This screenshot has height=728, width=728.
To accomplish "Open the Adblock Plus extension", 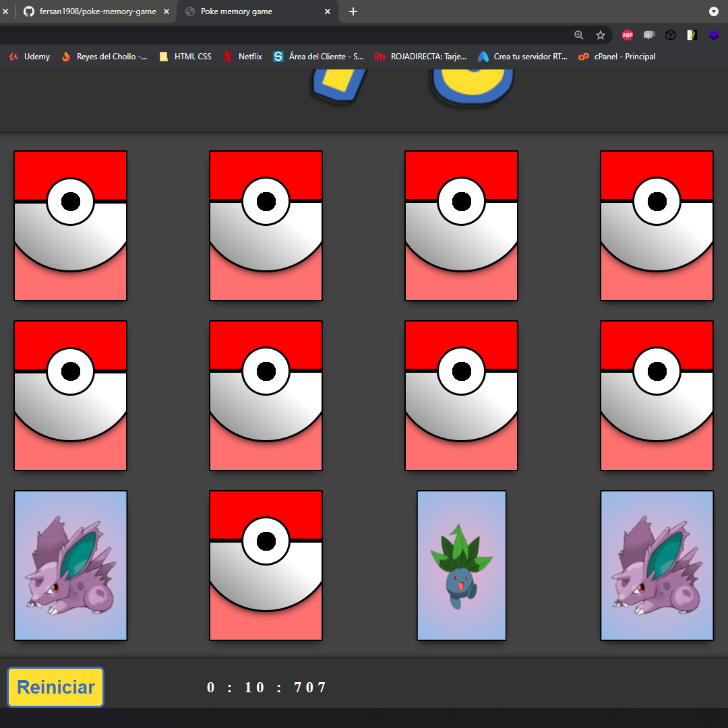I will coord(628,35).
